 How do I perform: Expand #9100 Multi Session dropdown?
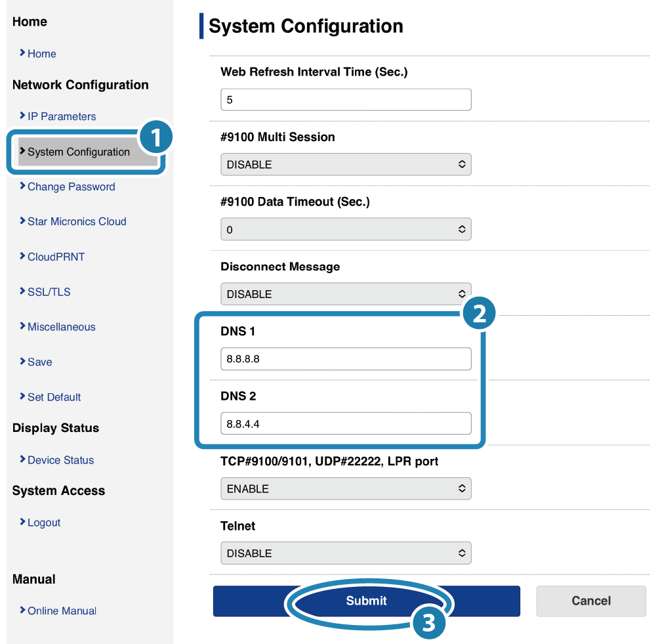coord(346,164)
